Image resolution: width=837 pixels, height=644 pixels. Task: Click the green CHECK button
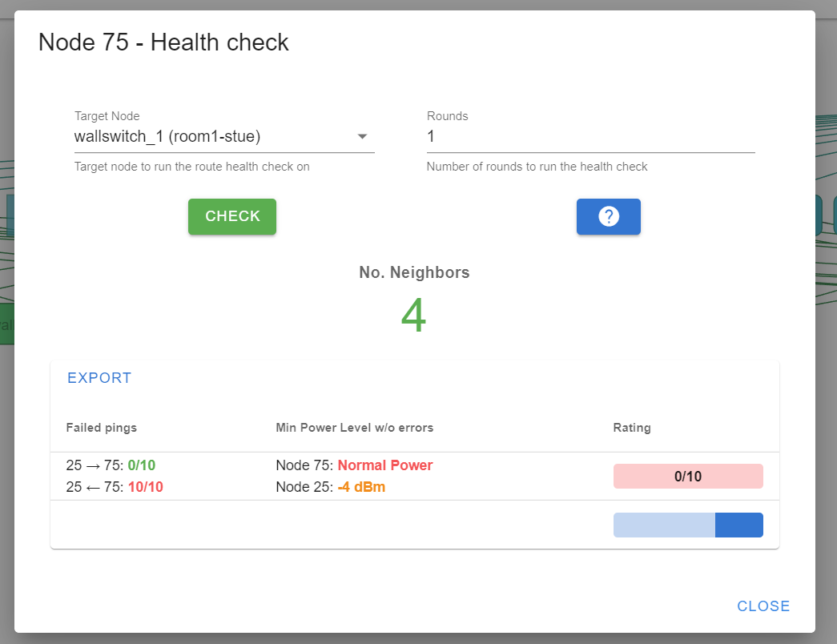point(231,216)
